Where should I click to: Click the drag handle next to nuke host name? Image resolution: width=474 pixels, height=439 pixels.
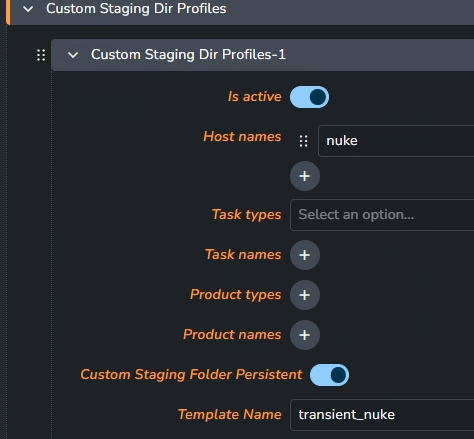coord(303,141)
